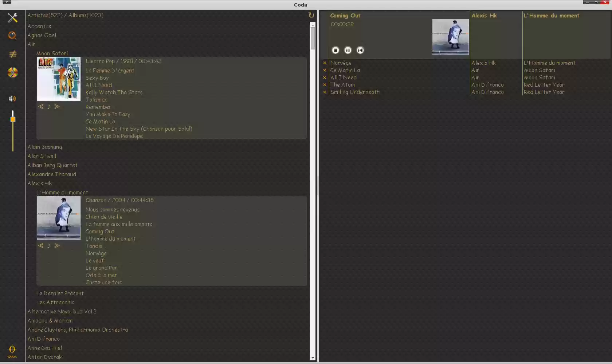Open the search magnifier in sidebar
The width and height of the screenshot is (612, 364).
click(12, 35)
